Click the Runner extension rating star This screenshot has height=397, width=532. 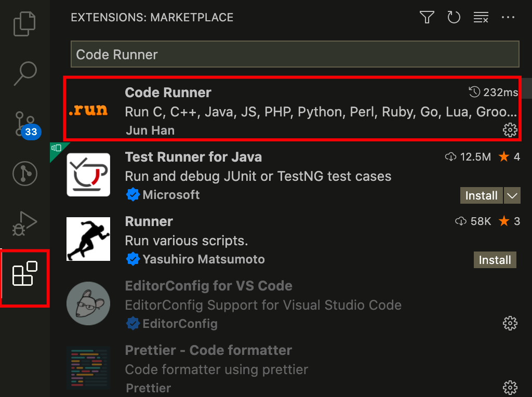click(x=504, y=221)
